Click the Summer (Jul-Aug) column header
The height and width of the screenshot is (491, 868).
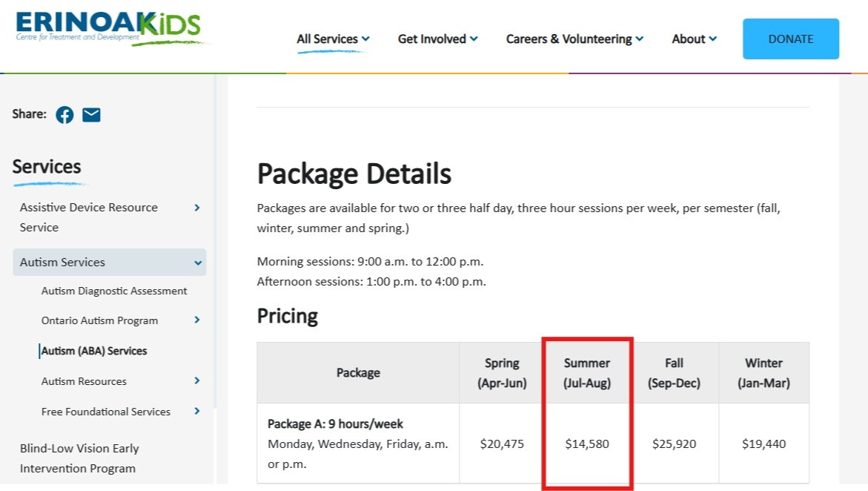(587, 373)
